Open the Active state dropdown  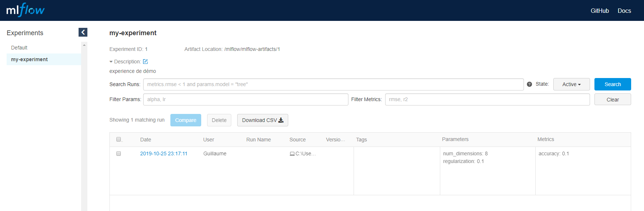click(571, 84)
